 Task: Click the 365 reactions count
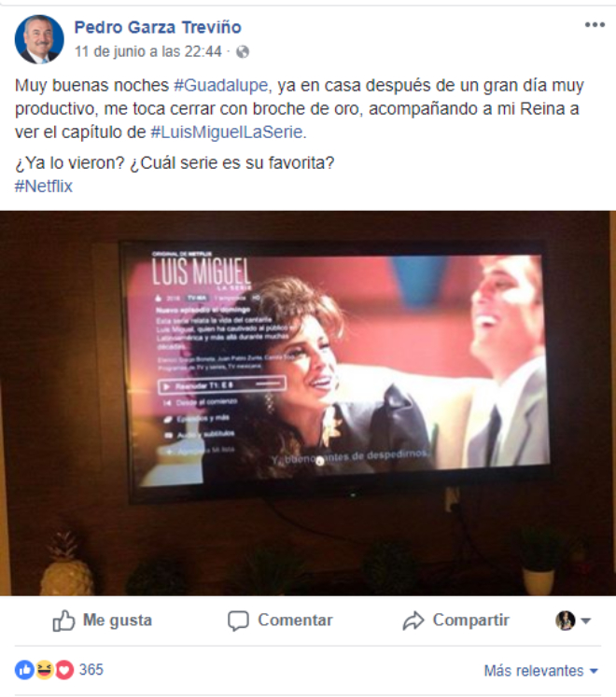[x=91, y=669]
